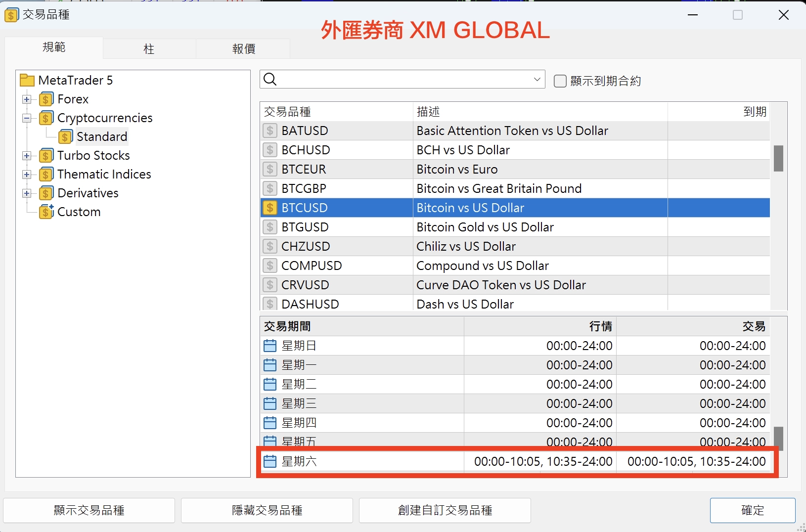Expand the Forex tree node
This screenshot has width=806, height=532.
tap(27, 99)
